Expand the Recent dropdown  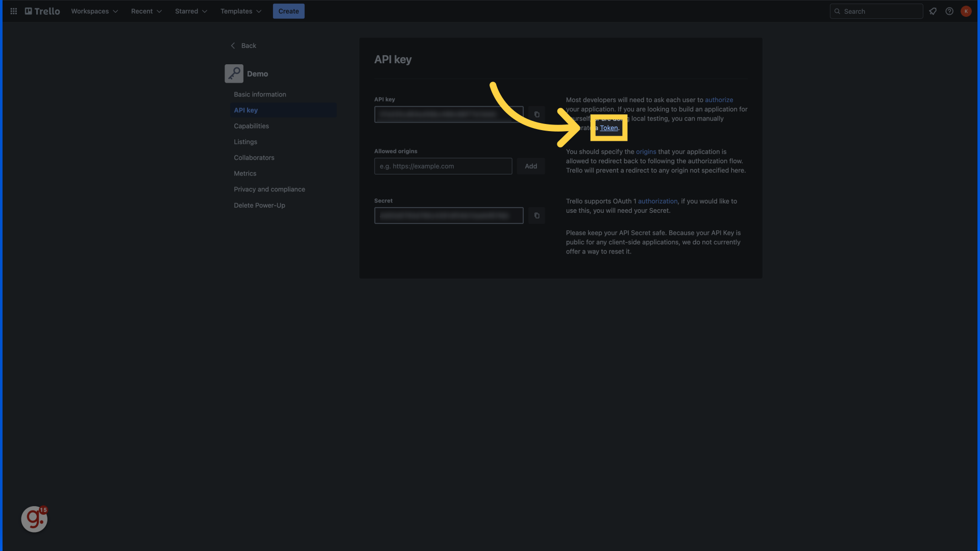coord(146,11)
